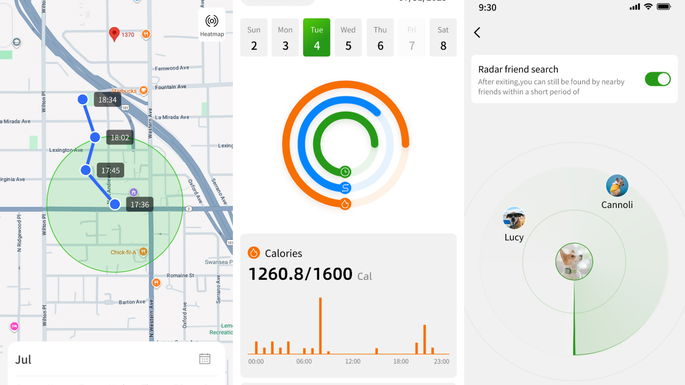Tap the 1260.8/1600 calorie value

tap(300, 274)
